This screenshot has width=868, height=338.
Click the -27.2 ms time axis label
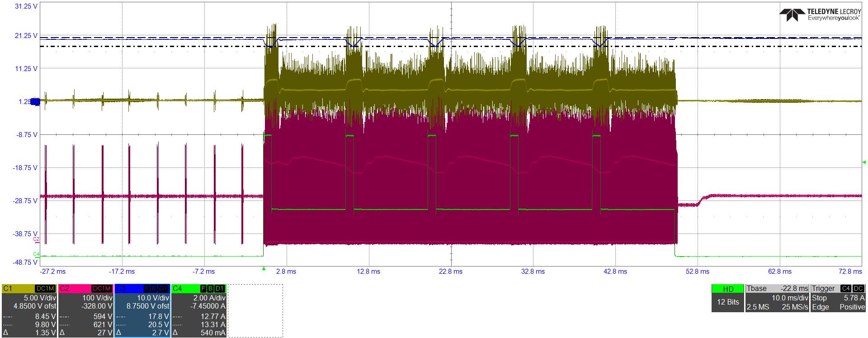(x=52, y=271)
